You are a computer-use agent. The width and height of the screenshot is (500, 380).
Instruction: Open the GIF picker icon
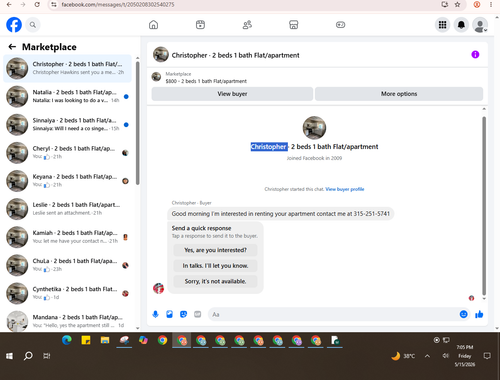click(x=198, y=314)
